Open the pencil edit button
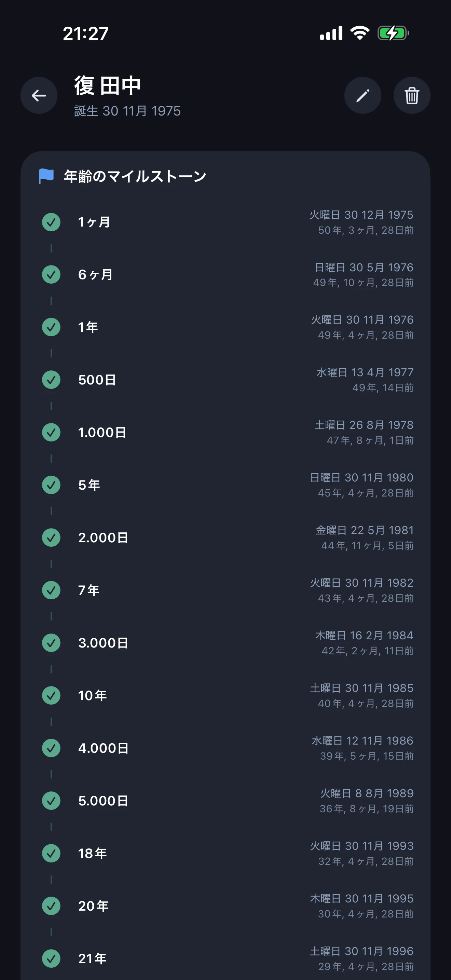Viewport: 451px width, 980px height. pos(363,95)
